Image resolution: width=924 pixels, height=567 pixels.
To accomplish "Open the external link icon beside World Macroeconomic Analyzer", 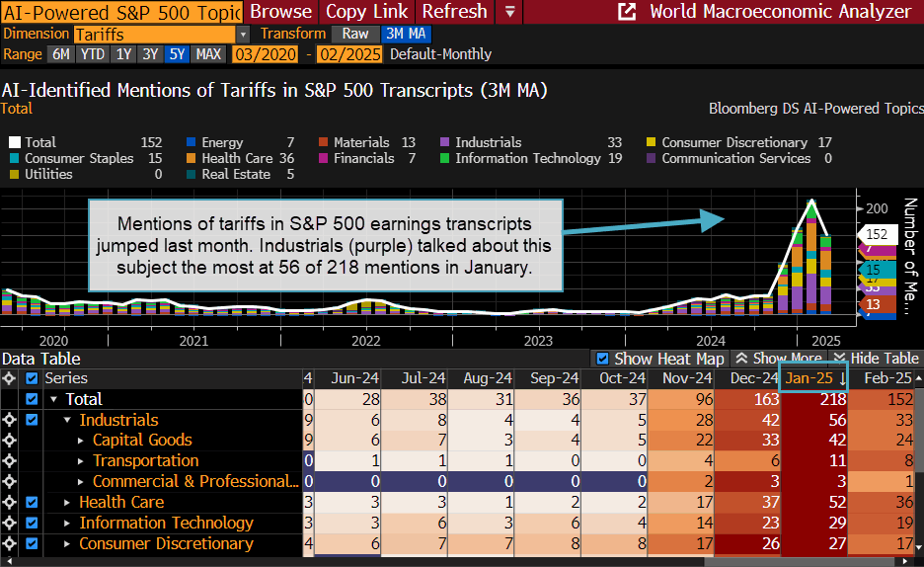I will 627,12.
